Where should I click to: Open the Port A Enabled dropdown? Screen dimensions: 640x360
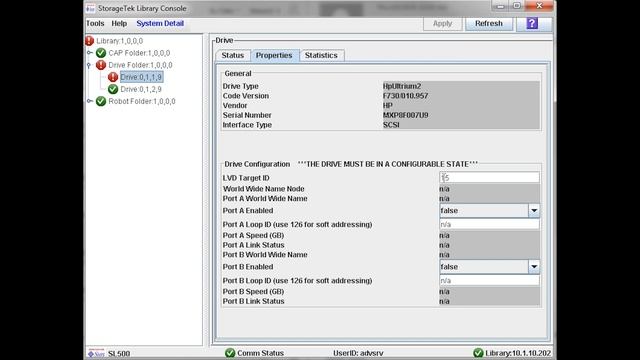534,211
